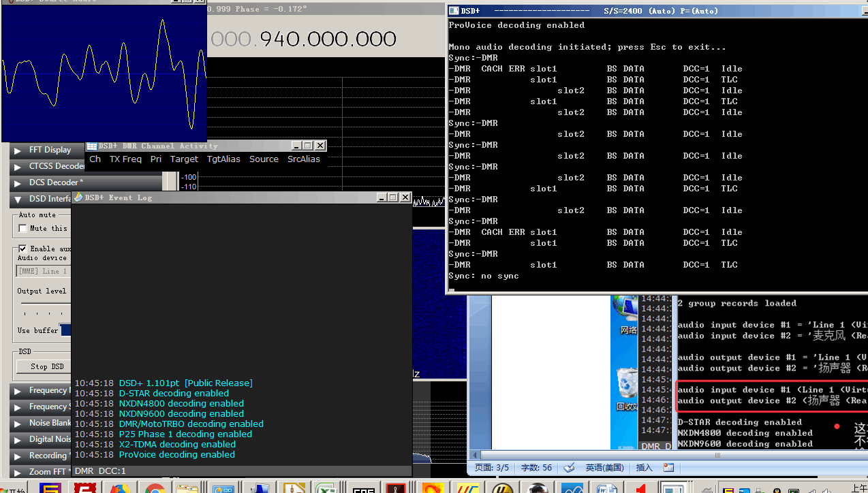
Task: Click the TgtAlias column header
Action: 223,159
